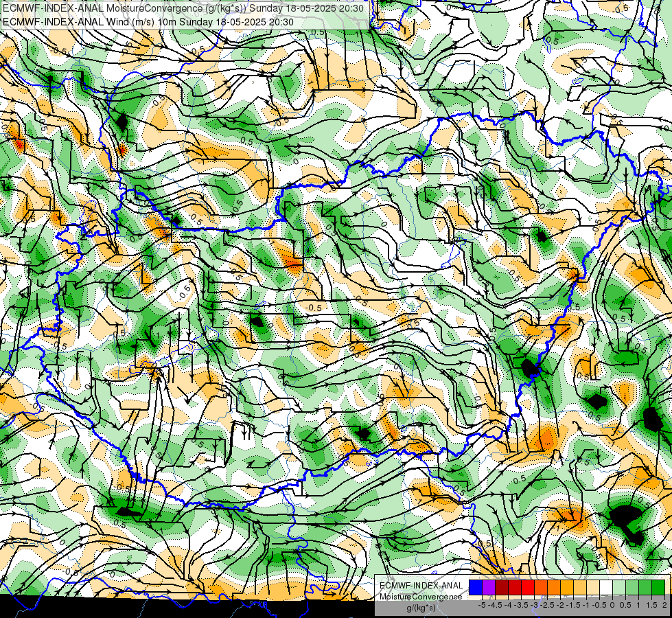Image resolution: width=672 pixels, height=618 pixels.
Task: Click the legend swatch between -1.5 and -1
Action: [580, 587]
